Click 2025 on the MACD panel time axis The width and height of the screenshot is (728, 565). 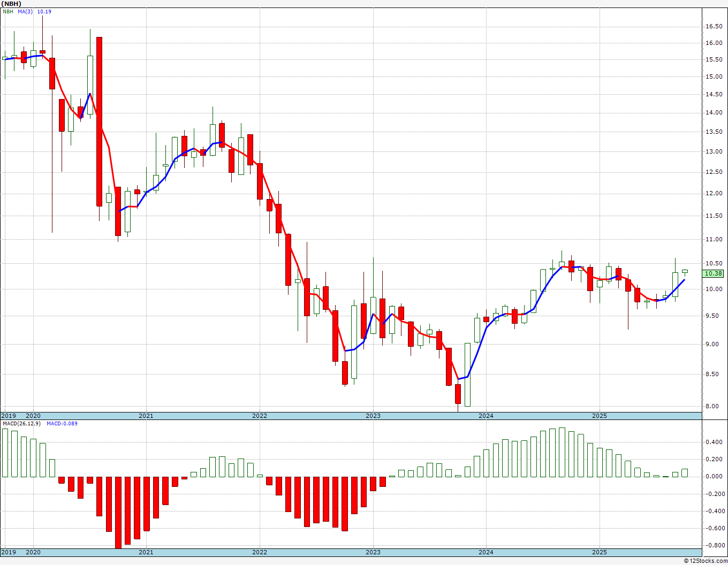[600, 552]
